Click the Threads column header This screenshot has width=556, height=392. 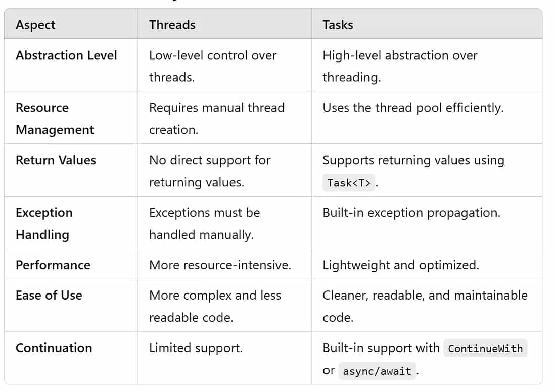point(172,25)
